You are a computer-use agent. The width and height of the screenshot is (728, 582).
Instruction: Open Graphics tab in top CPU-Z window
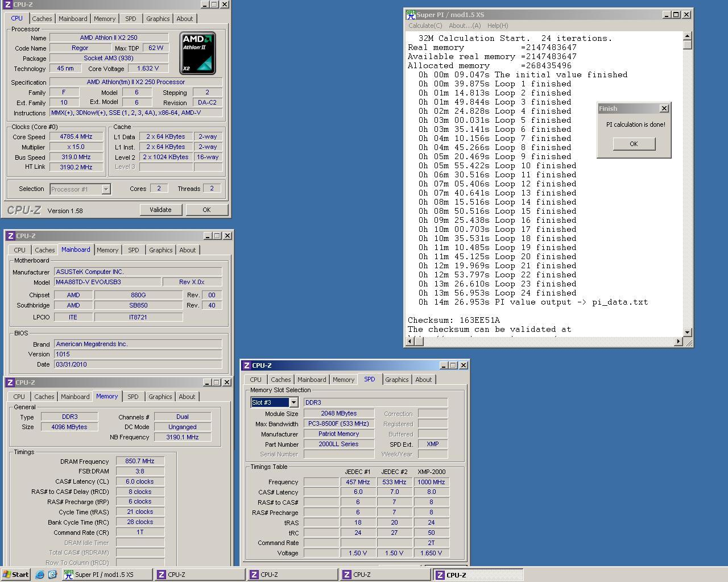(158, 19)
